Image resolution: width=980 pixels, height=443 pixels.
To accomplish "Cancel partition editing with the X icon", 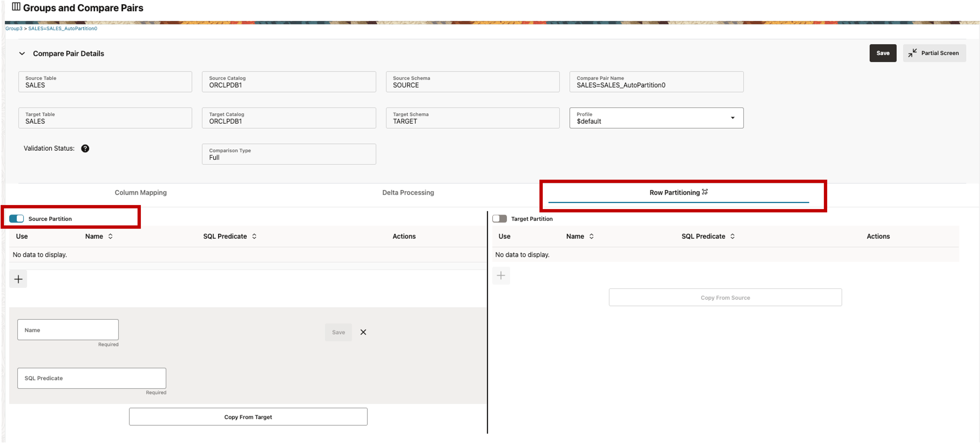I will pos(363,332).
